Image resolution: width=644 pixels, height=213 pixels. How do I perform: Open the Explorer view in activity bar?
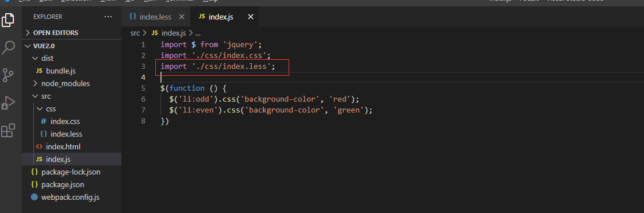pyautogui.click(x=8, y=20)
